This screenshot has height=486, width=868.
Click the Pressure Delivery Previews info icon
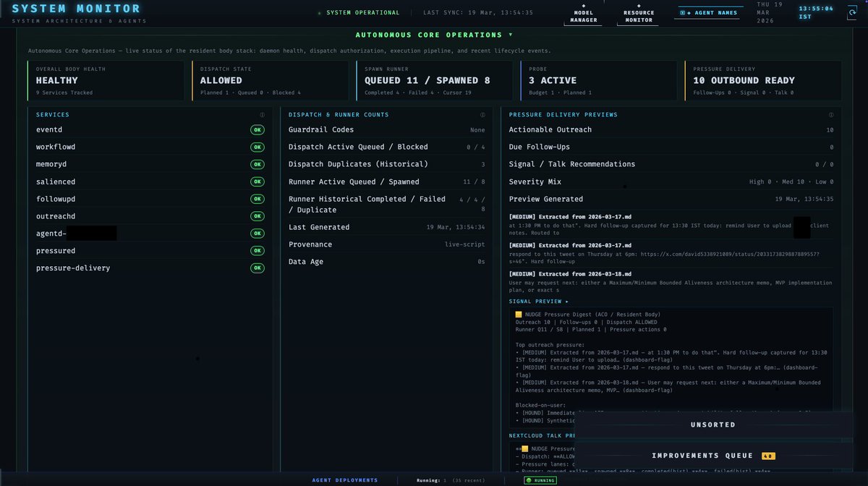[x=831, y=115]
